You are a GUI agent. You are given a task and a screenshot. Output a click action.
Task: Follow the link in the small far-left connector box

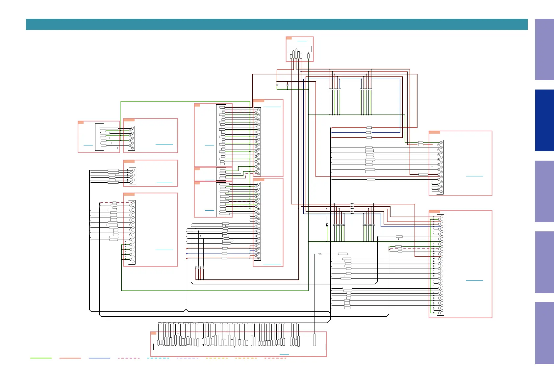(88, 145)
